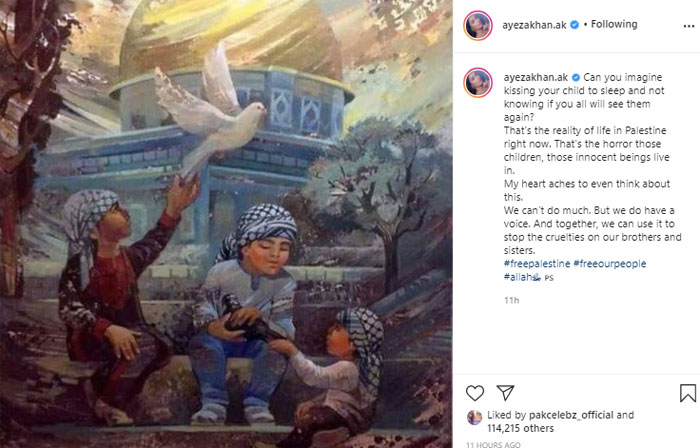This screenshot has width=700, height=448.
Task: Open the #freeourpeople hashtag
Action: pyautogui.click(x=609, y=264)
